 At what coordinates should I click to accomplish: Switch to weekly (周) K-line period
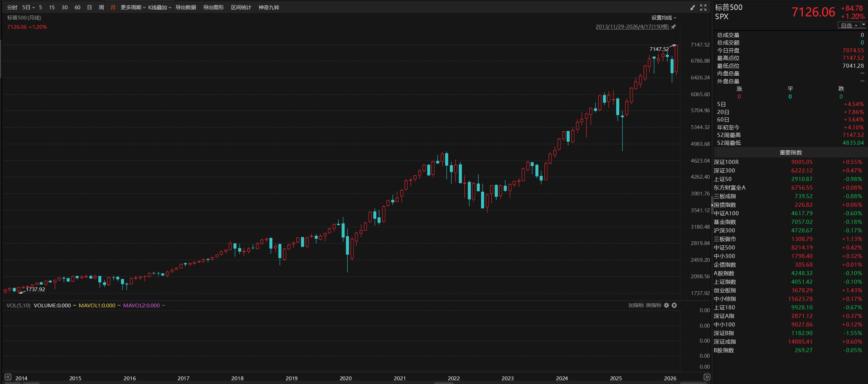tap(101, 8)
